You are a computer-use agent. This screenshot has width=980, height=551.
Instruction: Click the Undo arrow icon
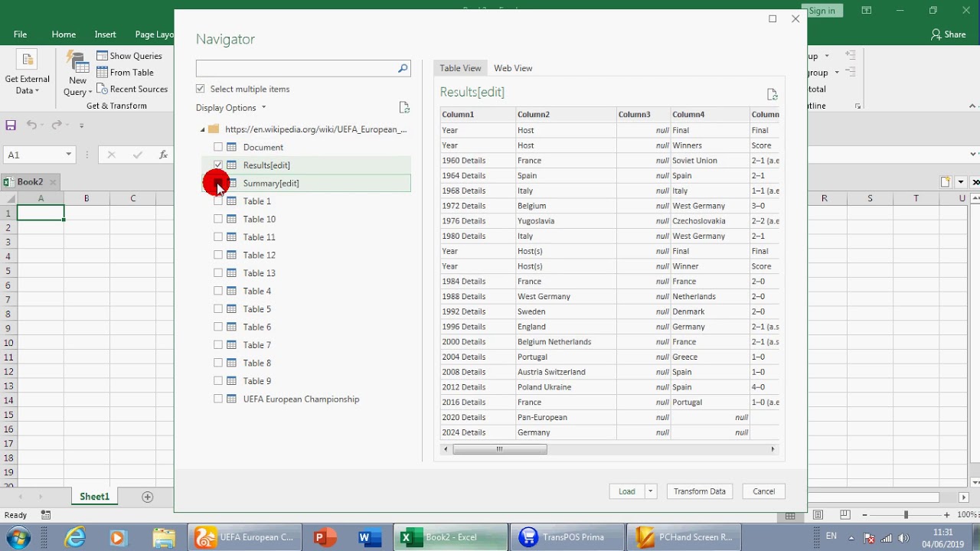point(31,125)
